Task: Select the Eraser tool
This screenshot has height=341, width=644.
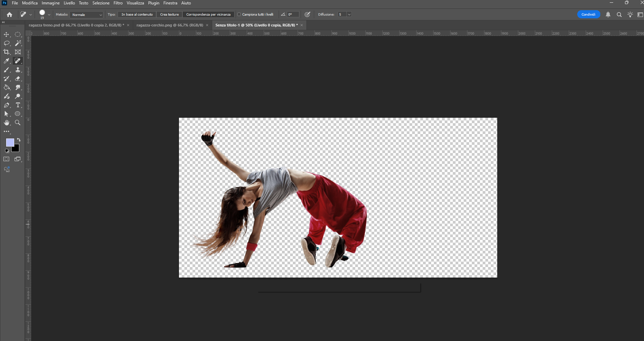Action: [18, 78]
